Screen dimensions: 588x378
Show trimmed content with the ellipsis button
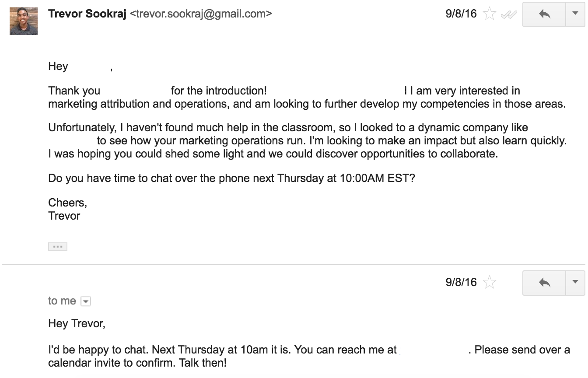point(57,247)
